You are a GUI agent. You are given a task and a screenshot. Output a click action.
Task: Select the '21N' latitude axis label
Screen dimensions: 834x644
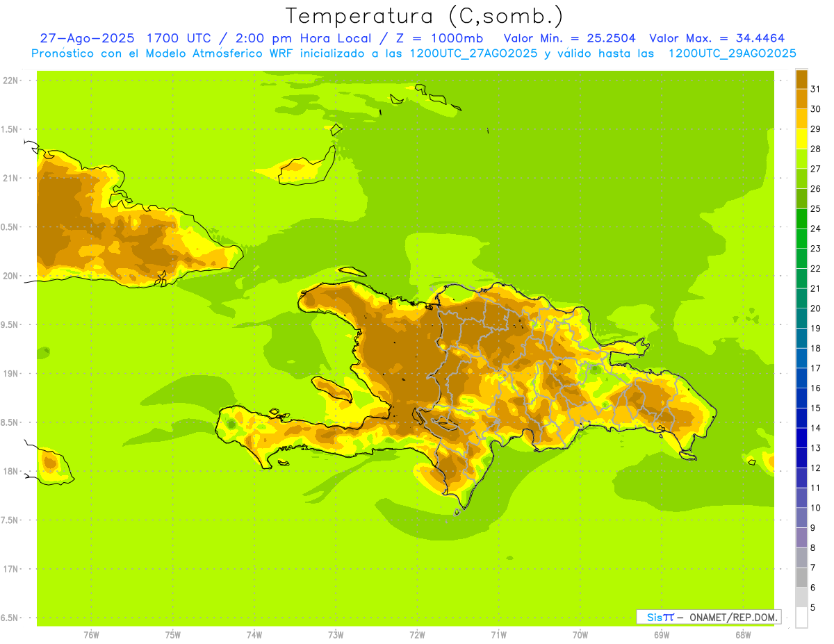(x=10, y=179)
